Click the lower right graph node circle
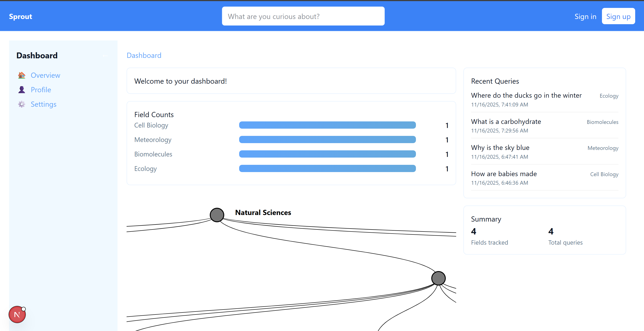This screenshot has width=644, height=331. click(438, 278)
